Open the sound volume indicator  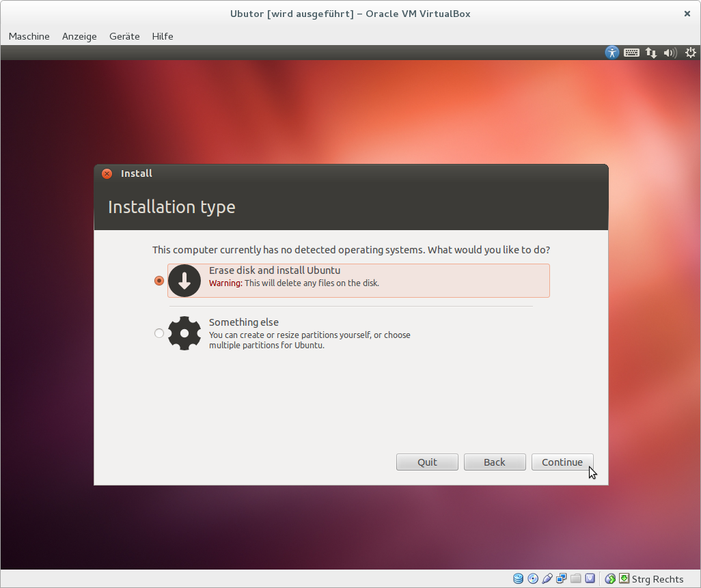670,53
